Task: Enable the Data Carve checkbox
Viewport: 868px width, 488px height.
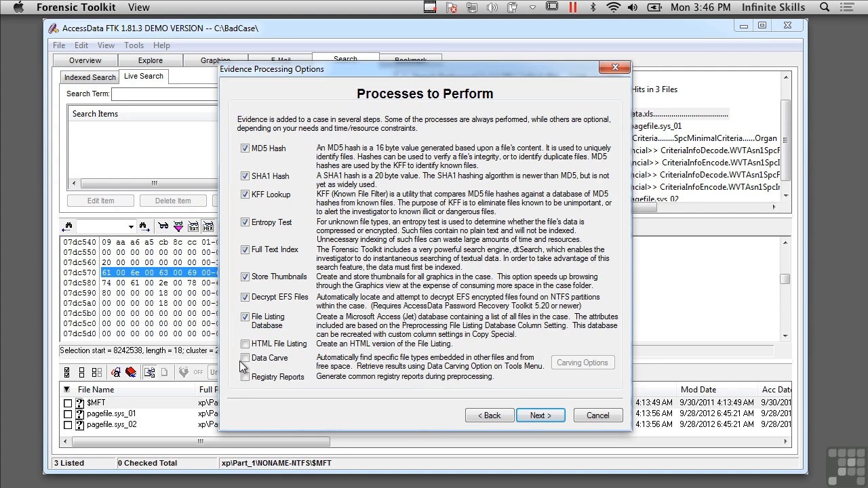Action: click(x=245, y=358)
